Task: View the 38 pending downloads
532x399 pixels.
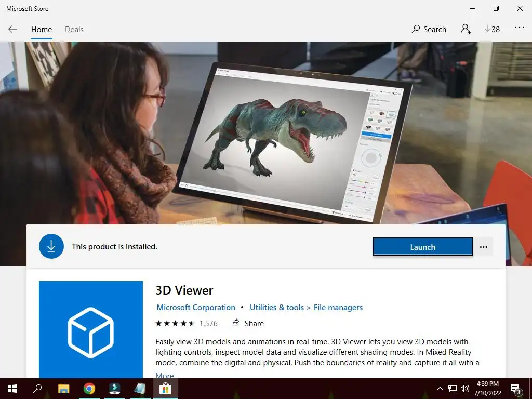Action: (x=491, y=30)
